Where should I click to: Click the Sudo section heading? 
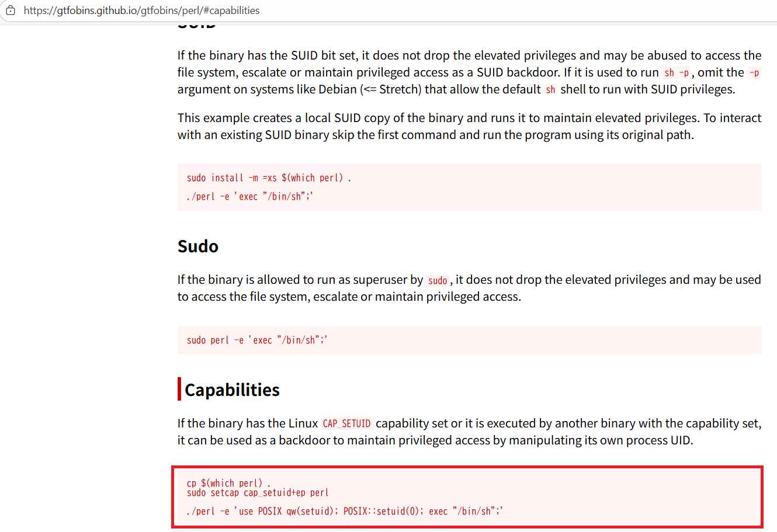(x=198, y=246)
